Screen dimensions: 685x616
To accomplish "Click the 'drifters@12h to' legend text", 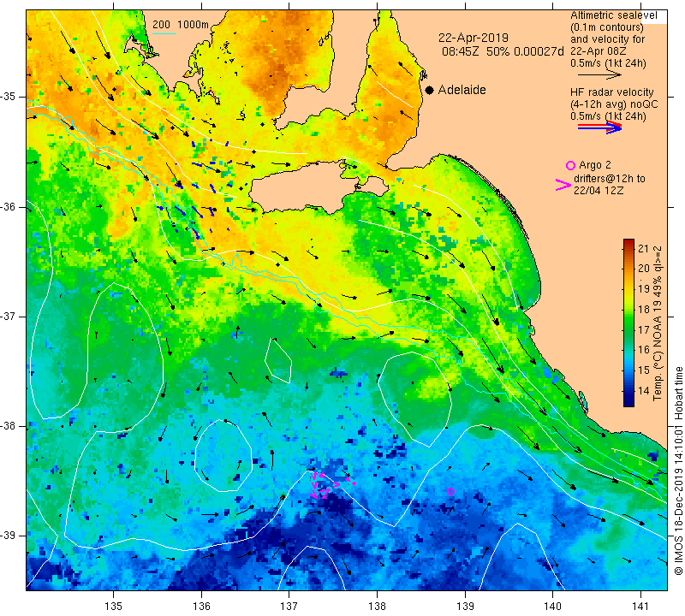I will pyautogui.click(x=609, y=179).
